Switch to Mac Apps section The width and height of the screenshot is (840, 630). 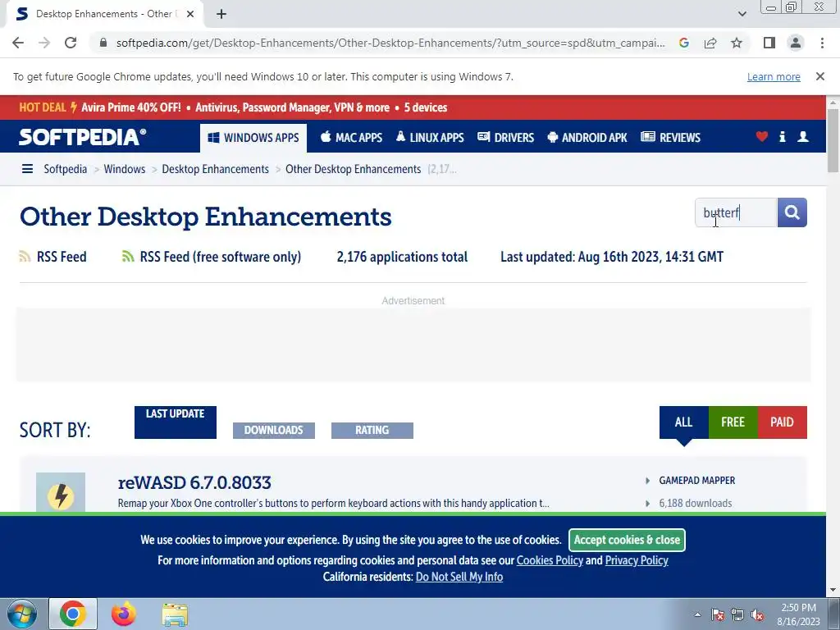(x=351, y=138)
